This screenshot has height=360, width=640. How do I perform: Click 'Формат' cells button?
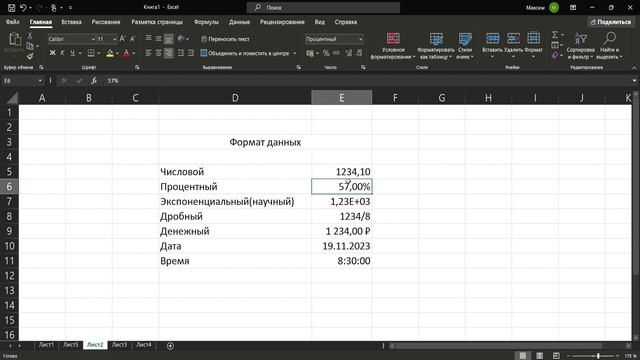coord(533,44)
